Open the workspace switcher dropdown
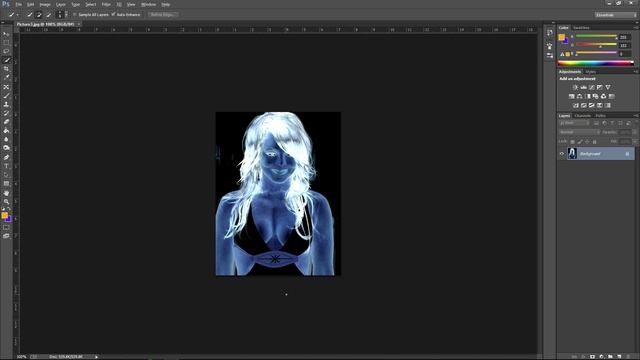 pos(616,15)
